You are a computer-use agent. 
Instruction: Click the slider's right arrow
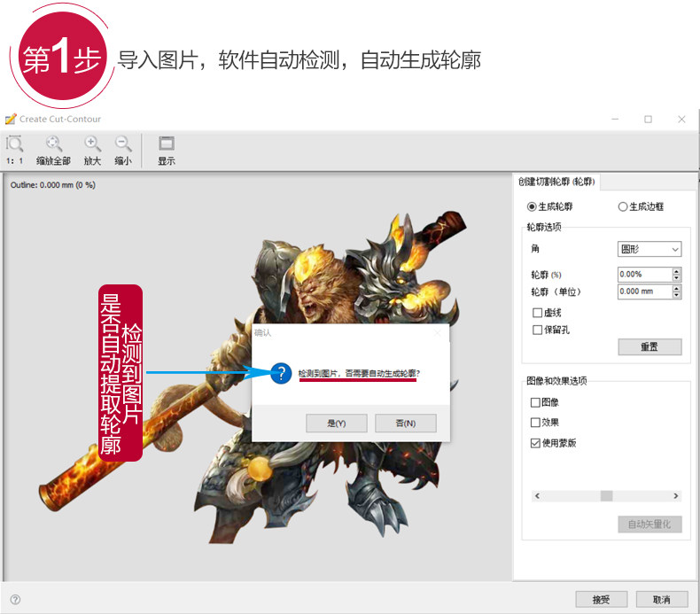tap(676, 495)
